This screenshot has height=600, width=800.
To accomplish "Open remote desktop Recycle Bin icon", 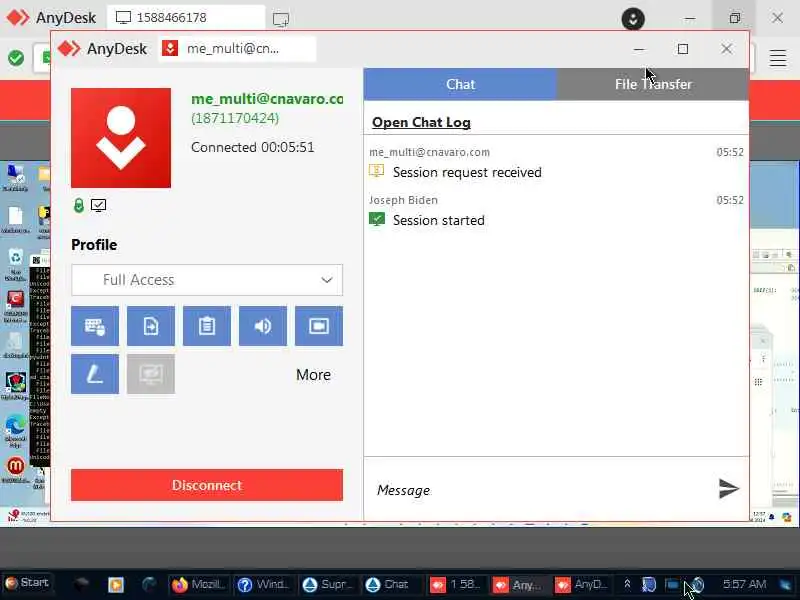I will (15, 264).
